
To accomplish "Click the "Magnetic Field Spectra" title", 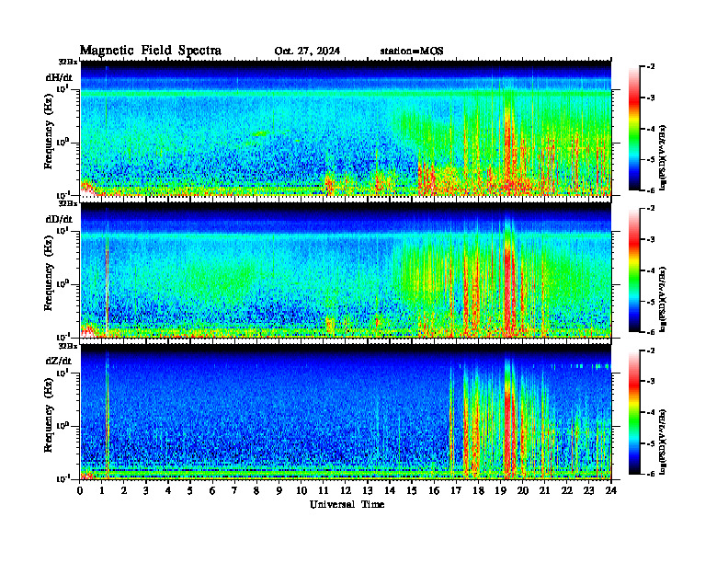I will pyautogui.click(x=151, y=51).
